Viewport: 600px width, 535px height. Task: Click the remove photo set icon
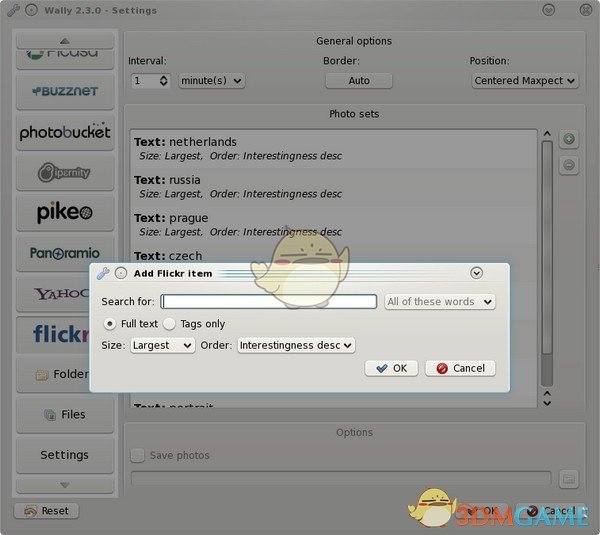569,165
